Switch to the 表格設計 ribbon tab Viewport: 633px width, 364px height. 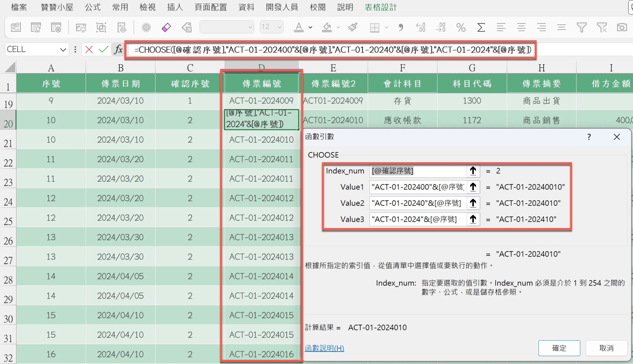click(x=380, y=7)
